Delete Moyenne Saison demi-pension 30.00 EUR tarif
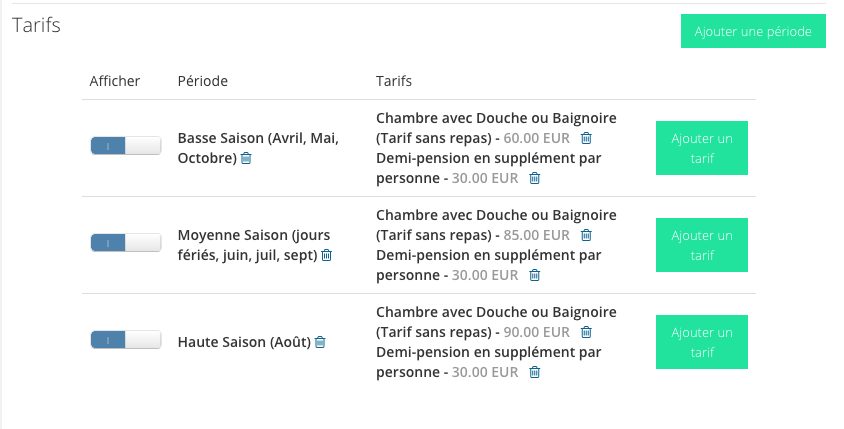 pos(534,275)
